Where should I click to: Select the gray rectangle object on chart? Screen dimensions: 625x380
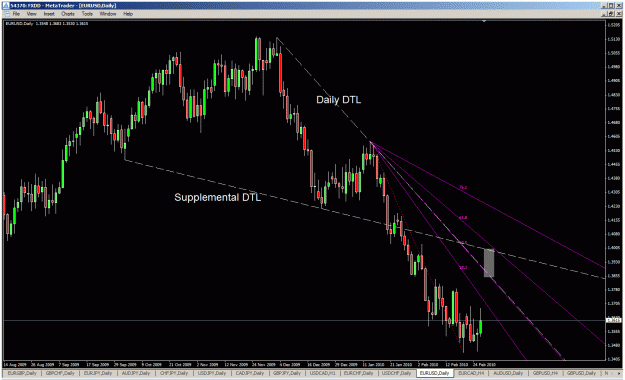point(489,263)
